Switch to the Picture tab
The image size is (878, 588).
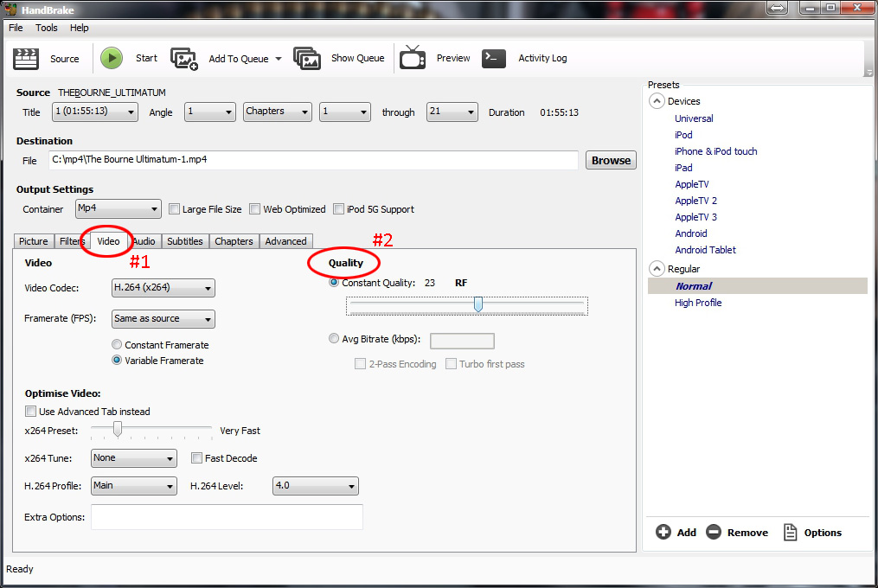coord(34,240)
